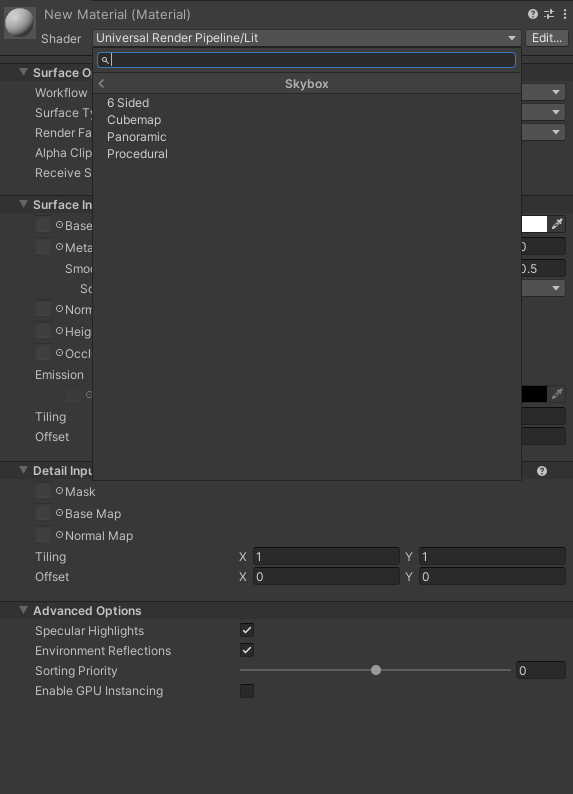Pick emission color with the eyedropper icon

click(557, 394)
